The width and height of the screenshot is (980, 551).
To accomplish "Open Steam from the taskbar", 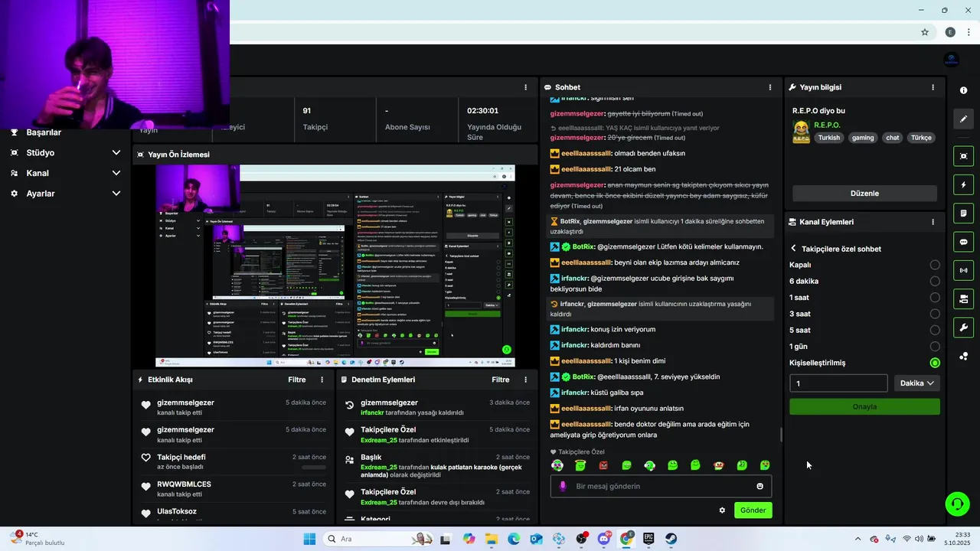I will click(671, 539).
